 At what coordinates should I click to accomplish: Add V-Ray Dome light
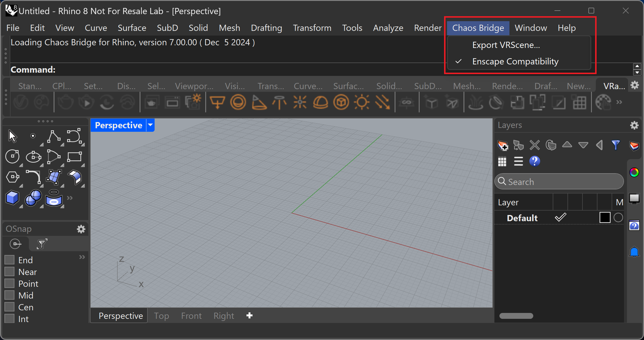[x=320, y=103]
